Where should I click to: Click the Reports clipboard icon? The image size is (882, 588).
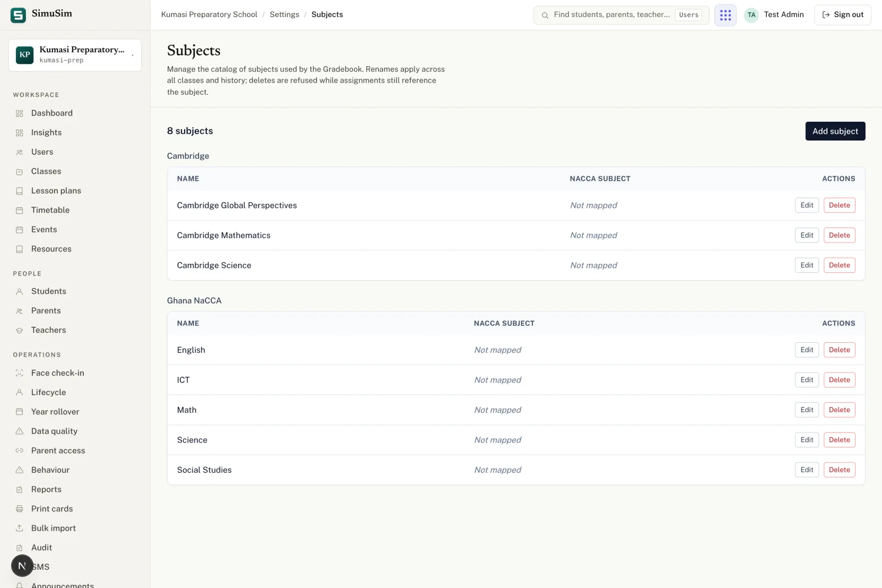[x=19, y=489]
